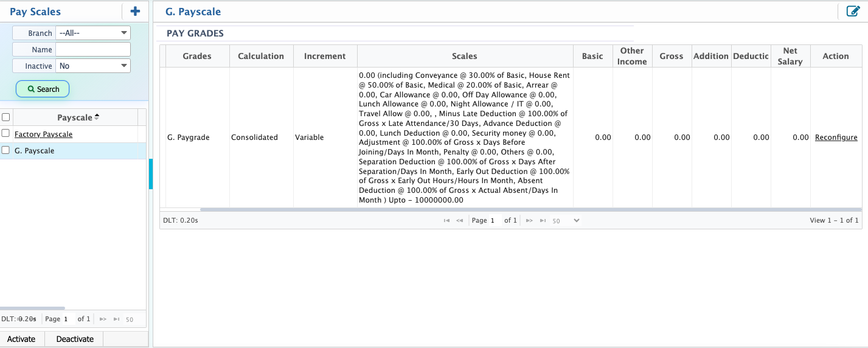Click the page number field in Pay Scales pager
Image resolution: width=868 pixels, height=348 pixels.
coord(68,319)
